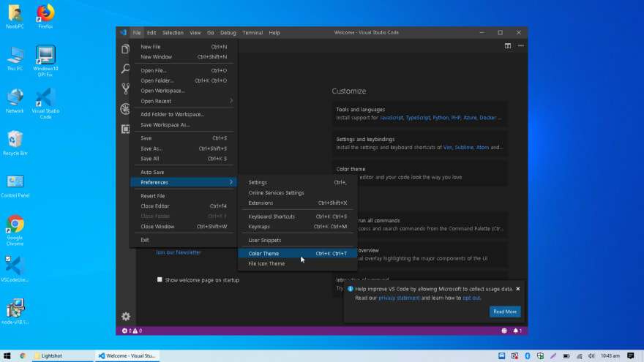Viewport: 644px width, 362px height.
Task: Click the Manage gear icon in activity bar
Action: 126,317
